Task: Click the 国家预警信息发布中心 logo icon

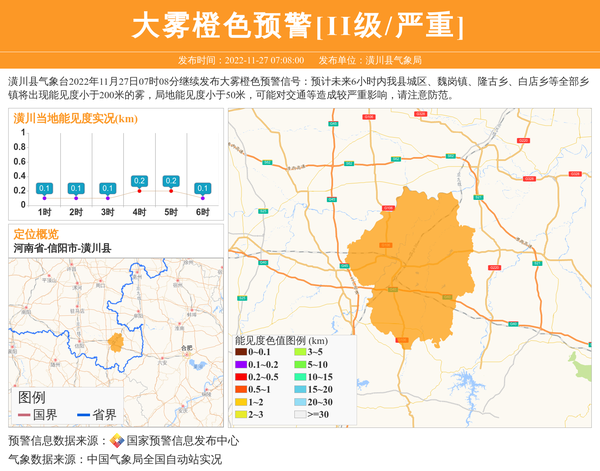Action: (x=116, y=440)
